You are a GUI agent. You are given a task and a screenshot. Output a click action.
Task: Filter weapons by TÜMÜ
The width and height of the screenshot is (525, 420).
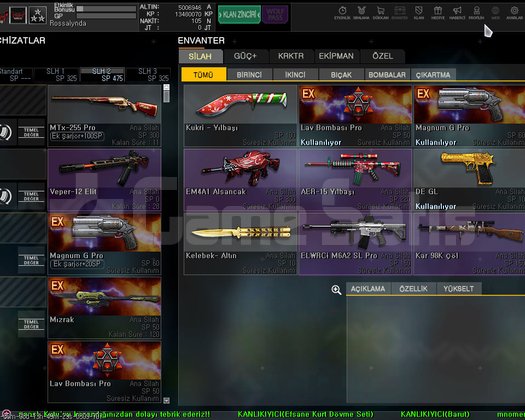pos(204,74)
